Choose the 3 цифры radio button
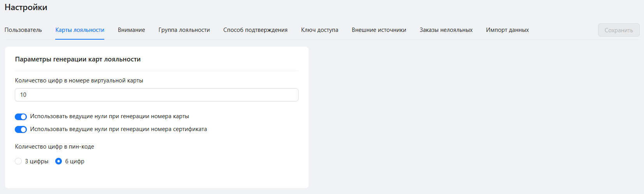 point(18,161)
